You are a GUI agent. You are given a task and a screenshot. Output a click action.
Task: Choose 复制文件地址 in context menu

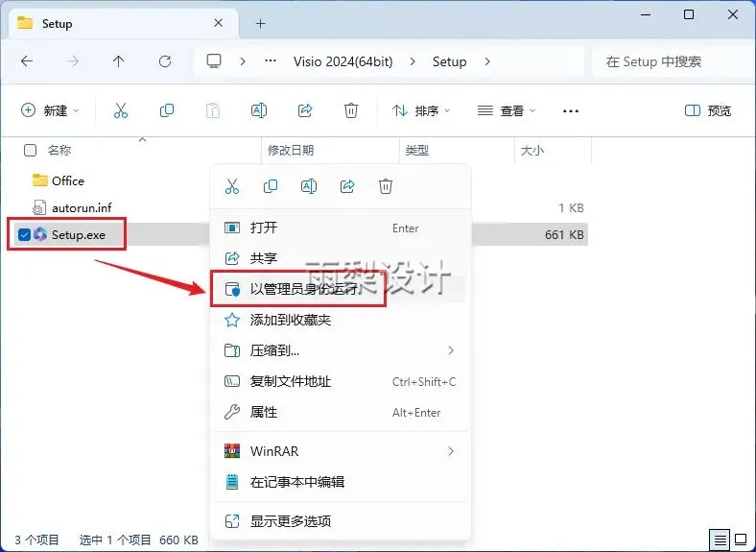[341, 382]
